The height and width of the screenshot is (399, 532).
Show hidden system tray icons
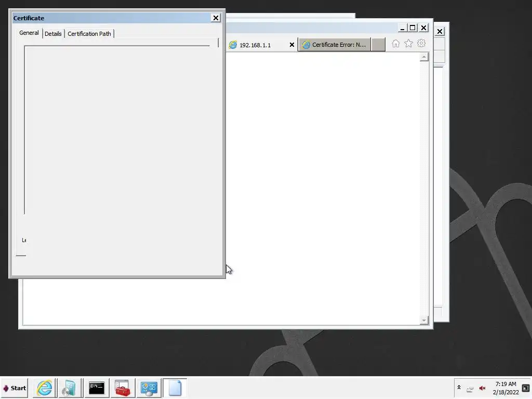[459, 388]
